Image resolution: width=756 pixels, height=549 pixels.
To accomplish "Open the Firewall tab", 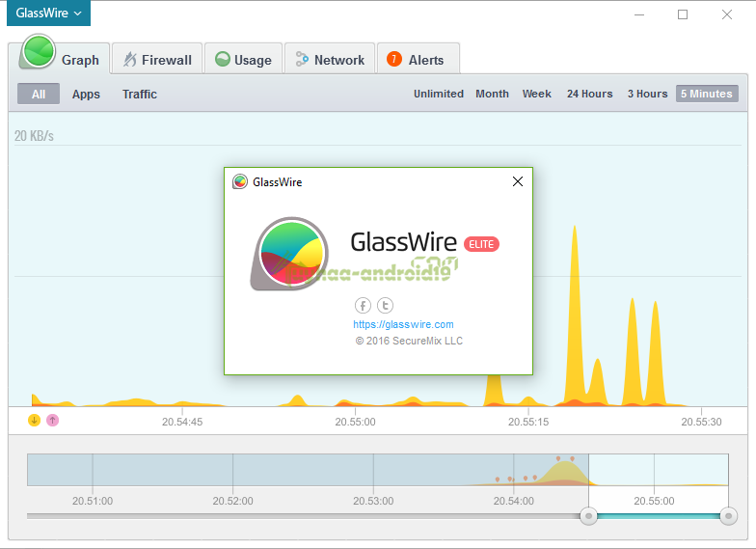I will coord(156,60).
